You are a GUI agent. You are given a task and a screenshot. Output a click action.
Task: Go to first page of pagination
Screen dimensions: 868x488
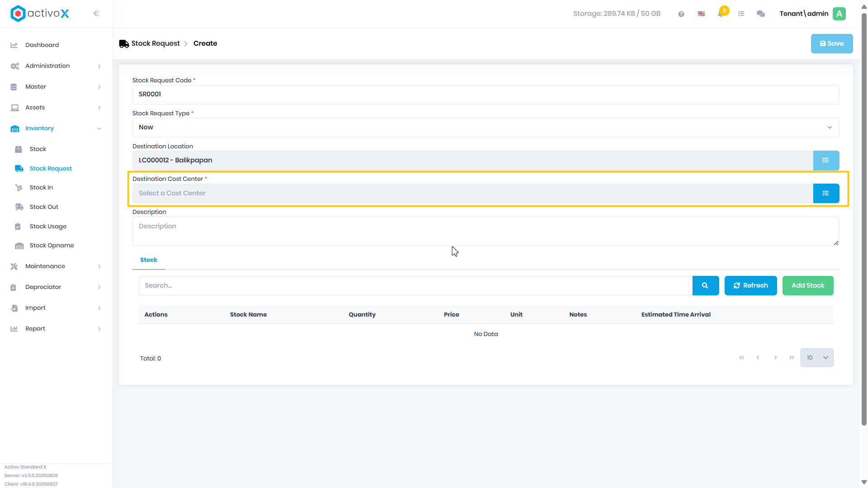point(741,358)
